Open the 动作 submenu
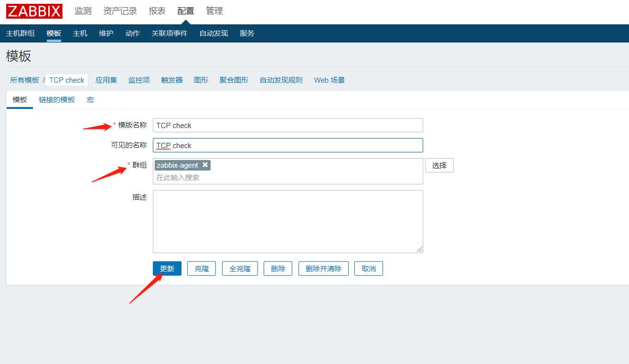This screenshot has height=364, width=629. click(132, 33)
